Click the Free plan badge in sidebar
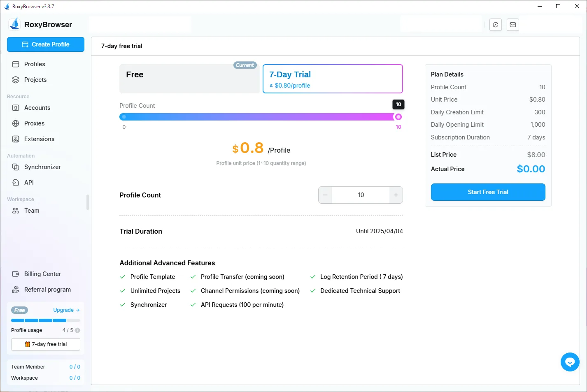587x392 pixels. pos(19,310)
